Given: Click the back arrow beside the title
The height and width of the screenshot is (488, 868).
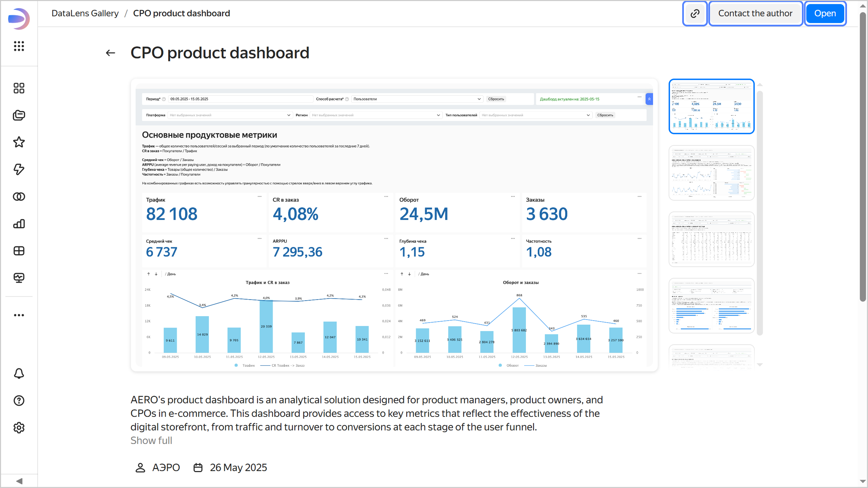Looking at the screenshot, I should tap(111, 53).
